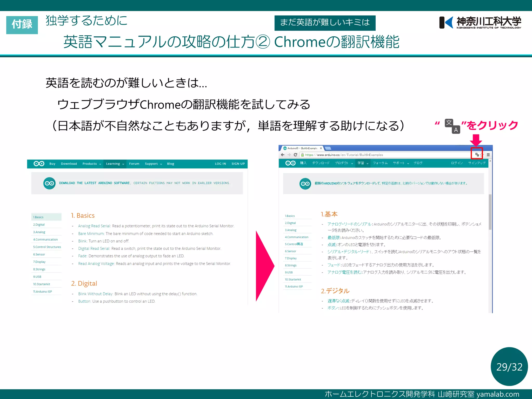532x399 pixels.
Task: Open the Fade example link
Action: click(x=83, y=256)
